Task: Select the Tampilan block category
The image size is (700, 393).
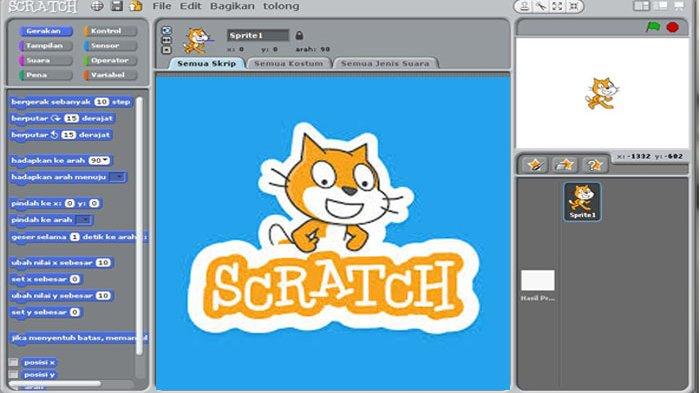Action: (x=46, y=46)
